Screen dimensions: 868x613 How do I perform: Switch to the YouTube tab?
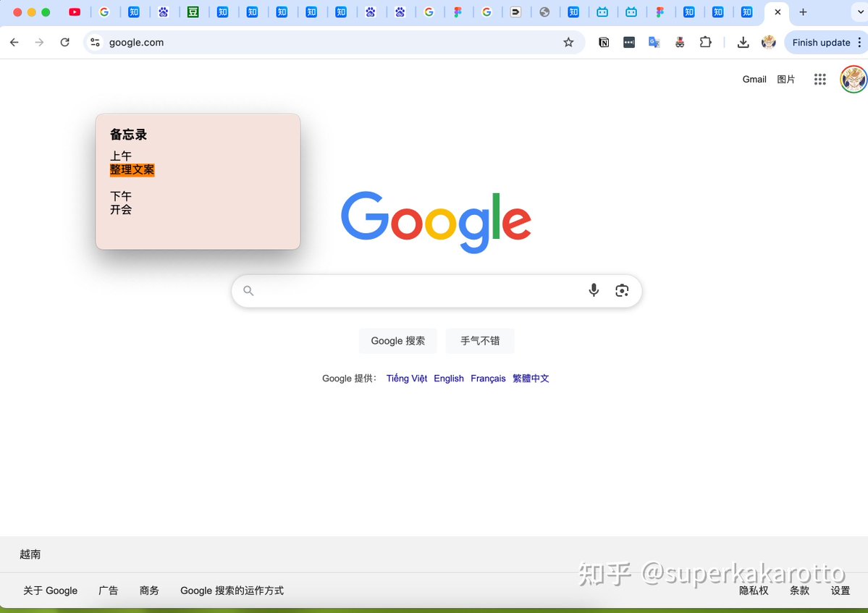(x=75, y=12)
